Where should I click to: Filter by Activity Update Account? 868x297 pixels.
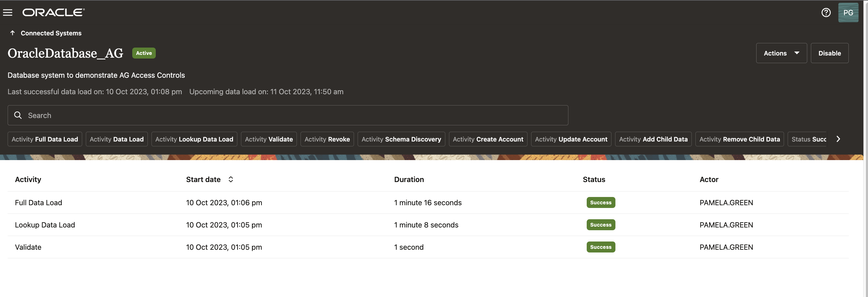(x=571, y=139)
